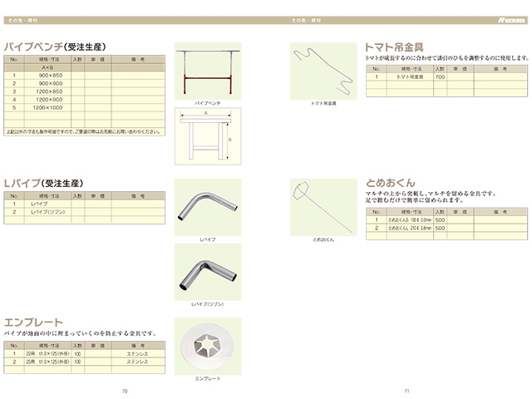Select the とめおくん section heading
The width and height of the screenshot is (532, 399).
point(390,183)
